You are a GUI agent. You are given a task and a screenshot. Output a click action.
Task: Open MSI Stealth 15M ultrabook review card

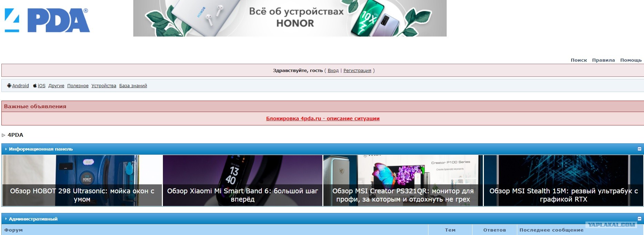click(x=563, y=181)
